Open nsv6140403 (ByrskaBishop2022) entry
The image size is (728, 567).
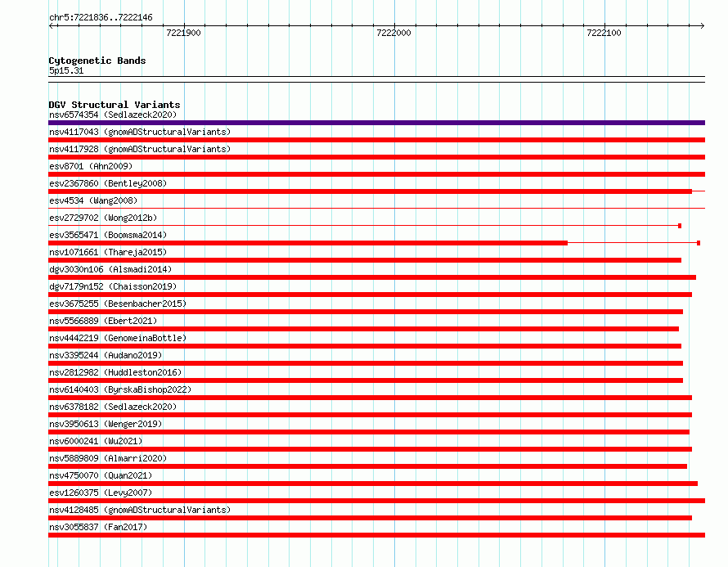tap(120, 389)
